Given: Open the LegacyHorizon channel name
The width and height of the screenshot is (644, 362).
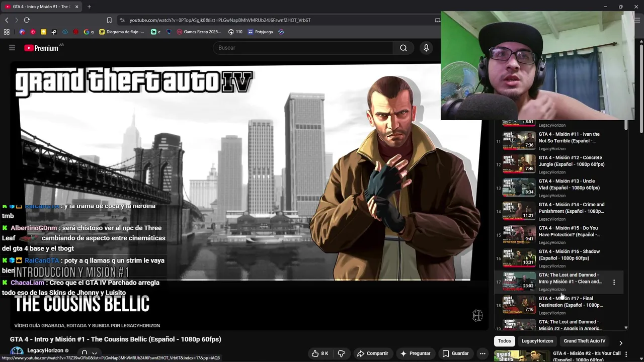Looking at the screenshot, I should click(45, 350).
